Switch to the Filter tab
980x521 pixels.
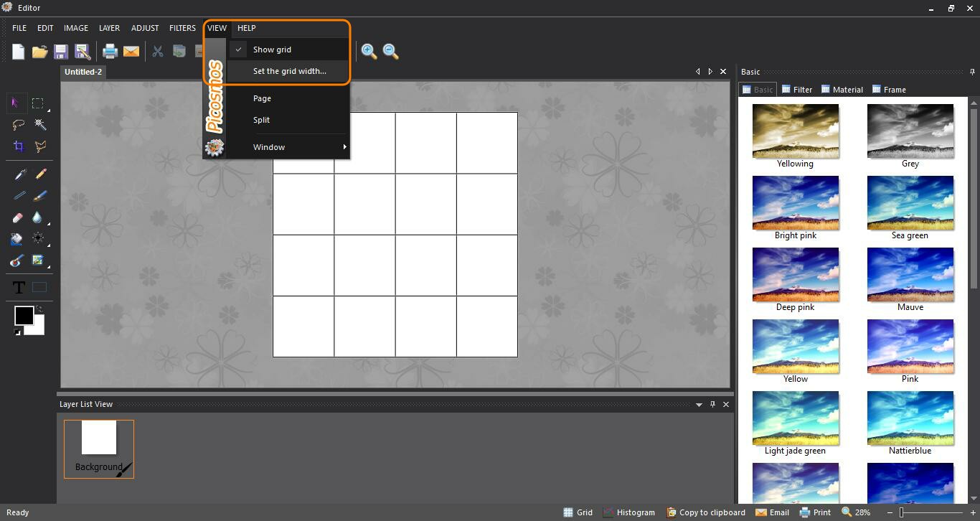tap(796, 90)
